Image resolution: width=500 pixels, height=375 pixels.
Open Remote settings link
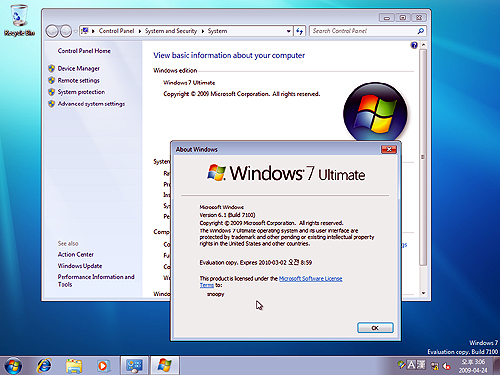pyautogui.click(x=79, y=81)
